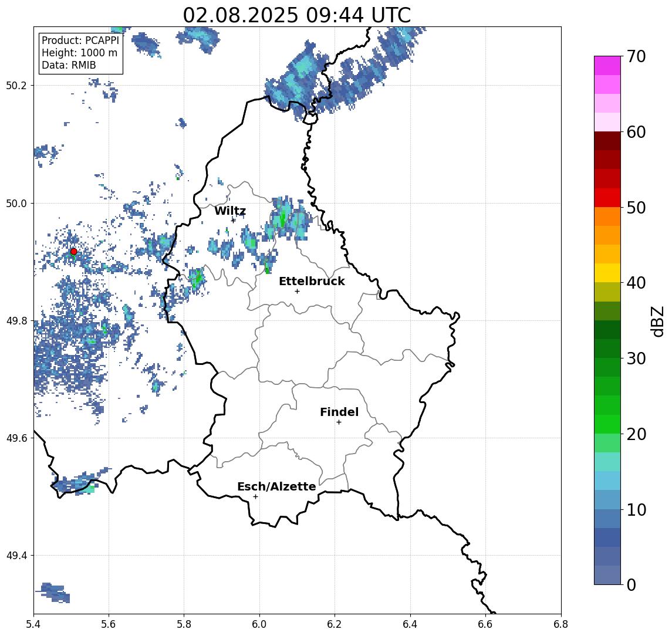
Task: Click the bright red colorbar segment above 50
Action: point(607,198)
